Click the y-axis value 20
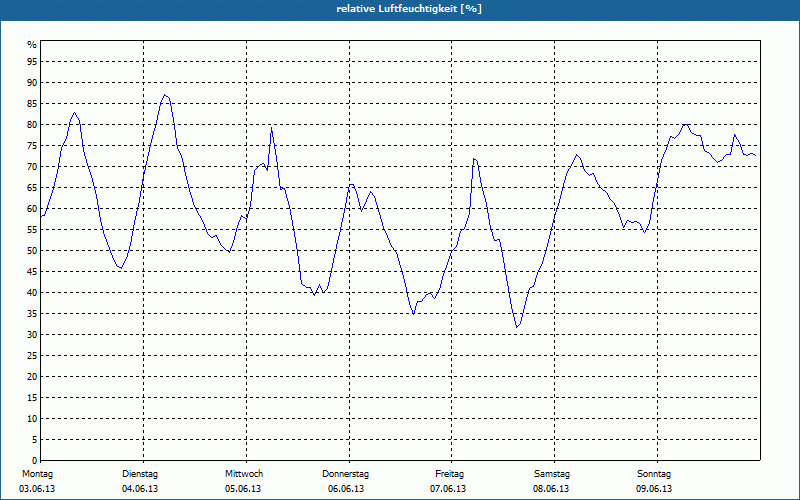800x500 pixels. tap(32, 377)
